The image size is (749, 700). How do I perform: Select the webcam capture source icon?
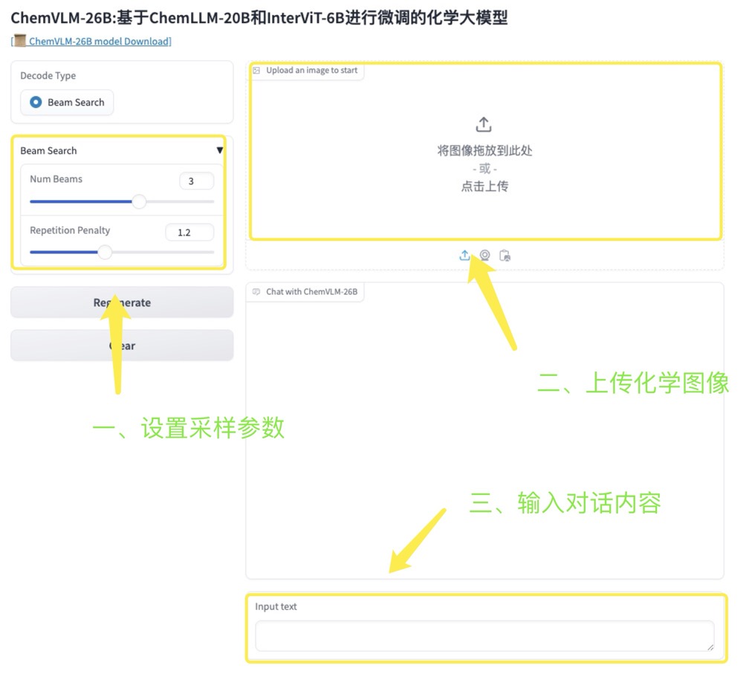[x=484, y=256]
